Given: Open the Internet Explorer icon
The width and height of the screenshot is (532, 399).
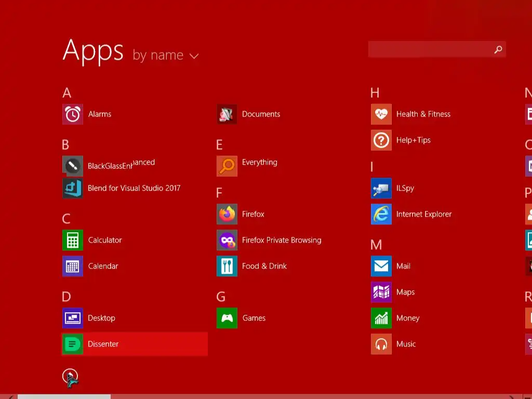Looking at the screenshot, I should [381, 214].
